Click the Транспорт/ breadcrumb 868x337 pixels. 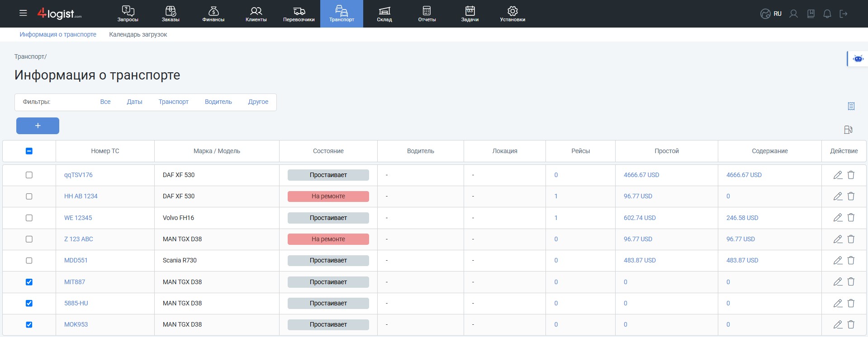(x=30, y=56)
